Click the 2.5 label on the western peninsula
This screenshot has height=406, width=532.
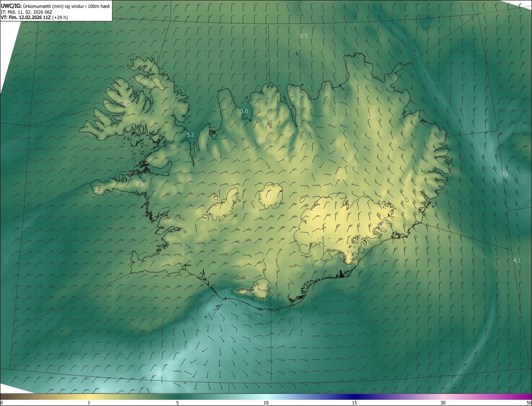pyautogui.click(x=139, y=184)
